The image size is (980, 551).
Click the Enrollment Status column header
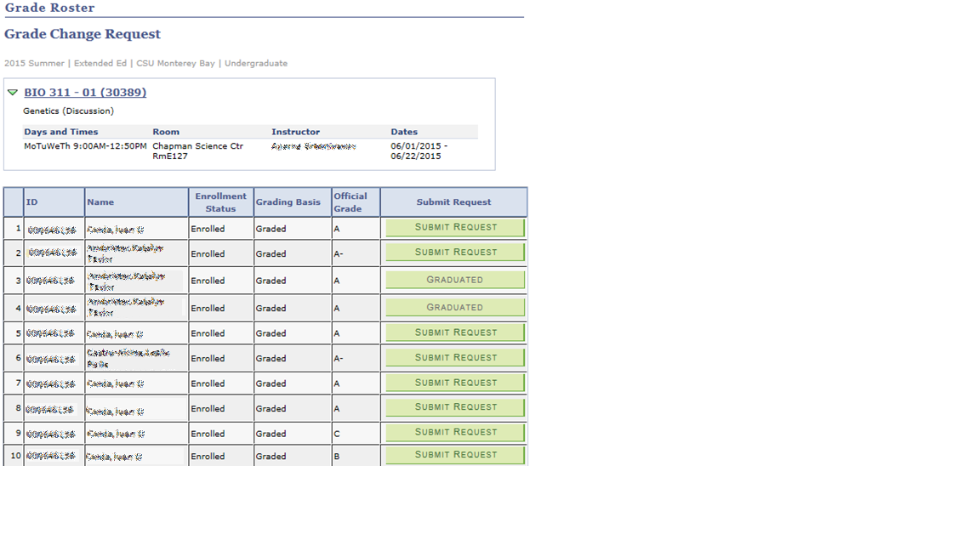click(x=220, y=202)
